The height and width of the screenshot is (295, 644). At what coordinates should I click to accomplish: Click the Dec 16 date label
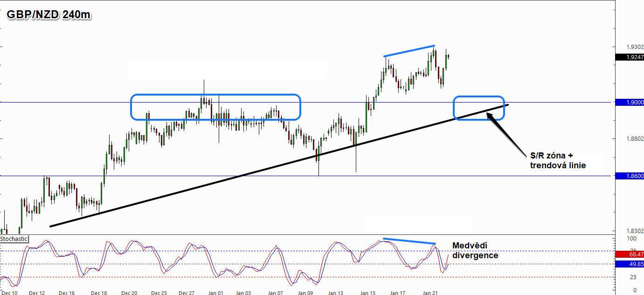(67, 293)
